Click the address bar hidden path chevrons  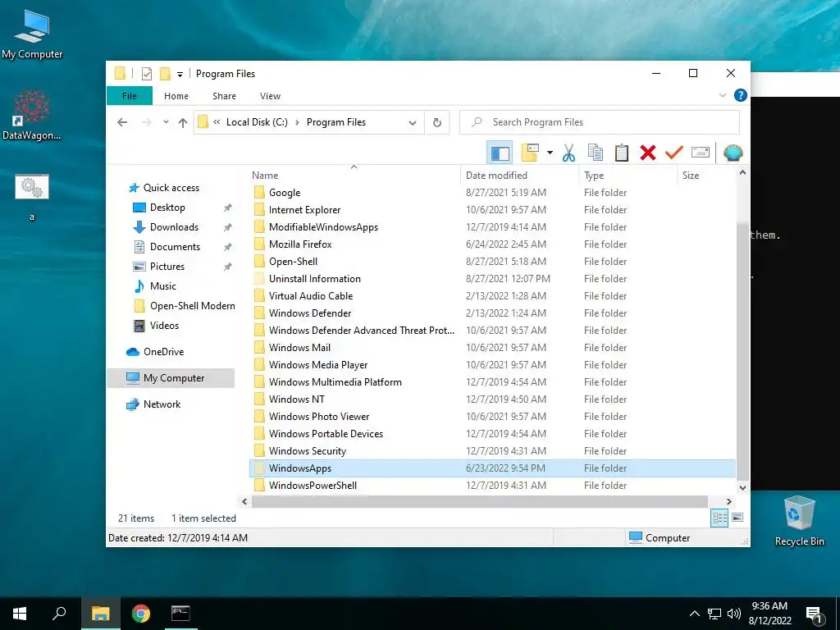[217, 122]
